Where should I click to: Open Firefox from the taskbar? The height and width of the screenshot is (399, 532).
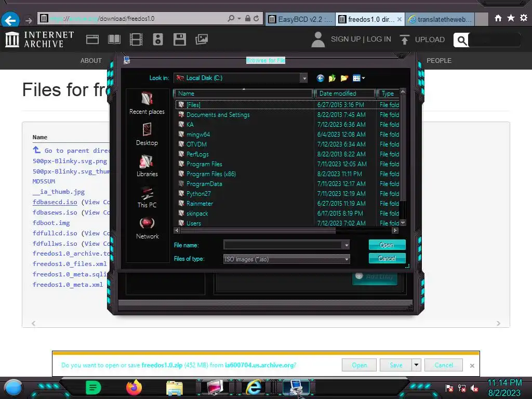pyautogui.click(x=134, y=388)
